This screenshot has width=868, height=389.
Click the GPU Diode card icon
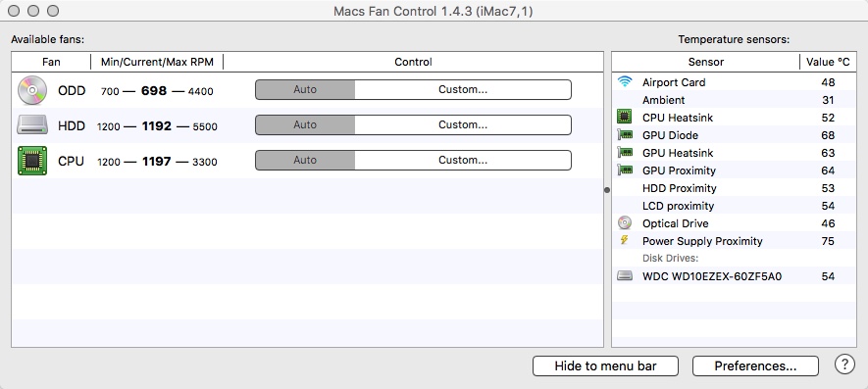click(625, 134)
